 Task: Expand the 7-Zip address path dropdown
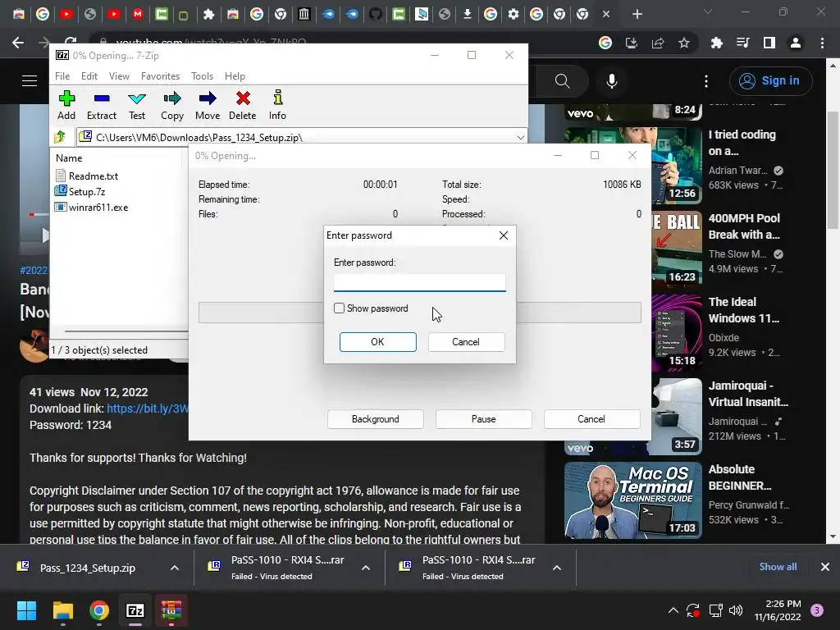[520, 138]
